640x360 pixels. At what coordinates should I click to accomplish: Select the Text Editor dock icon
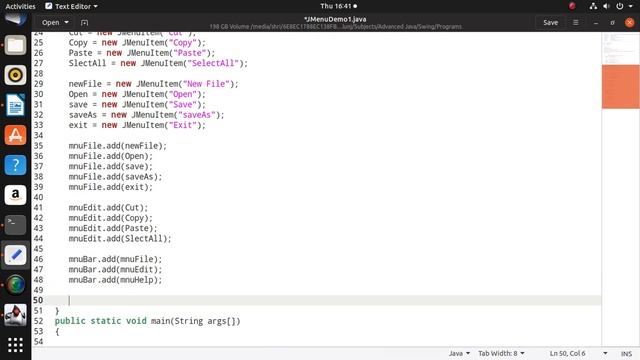[x=15, y=255]
